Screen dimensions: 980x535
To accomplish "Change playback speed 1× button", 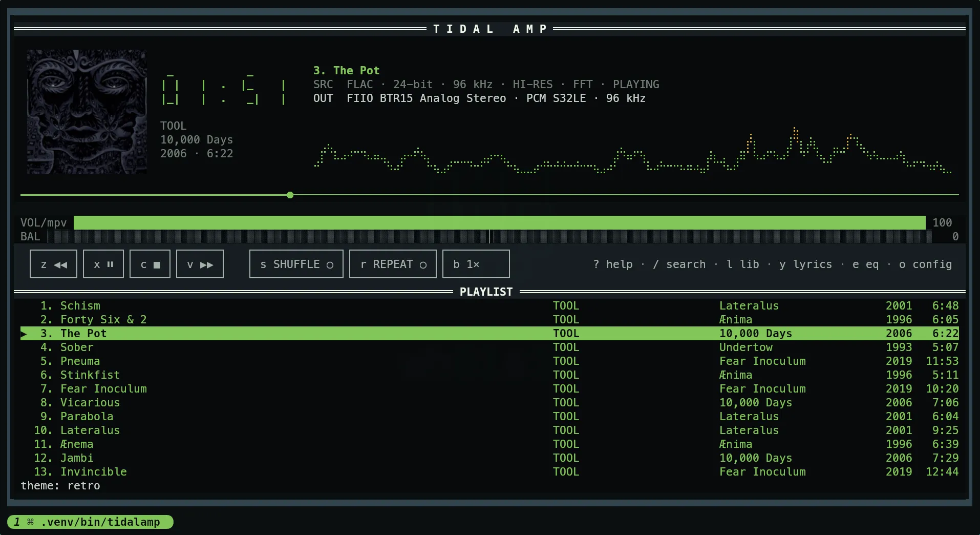I will pyautogui.click(x=476, y=264).
